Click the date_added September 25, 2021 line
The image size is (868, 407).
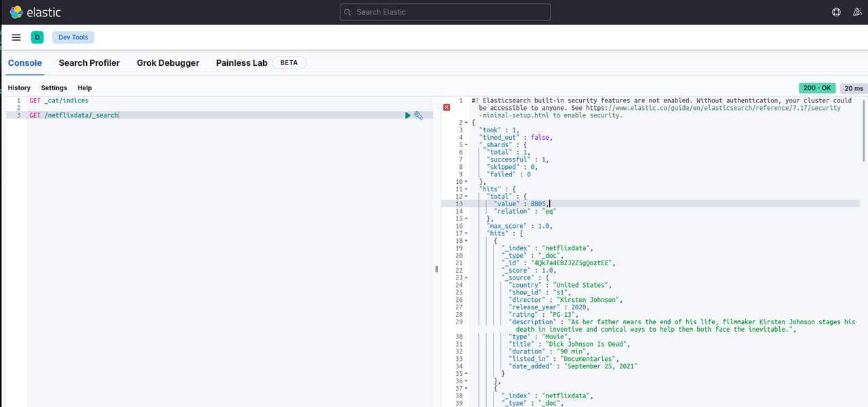(x=573, y=366)
